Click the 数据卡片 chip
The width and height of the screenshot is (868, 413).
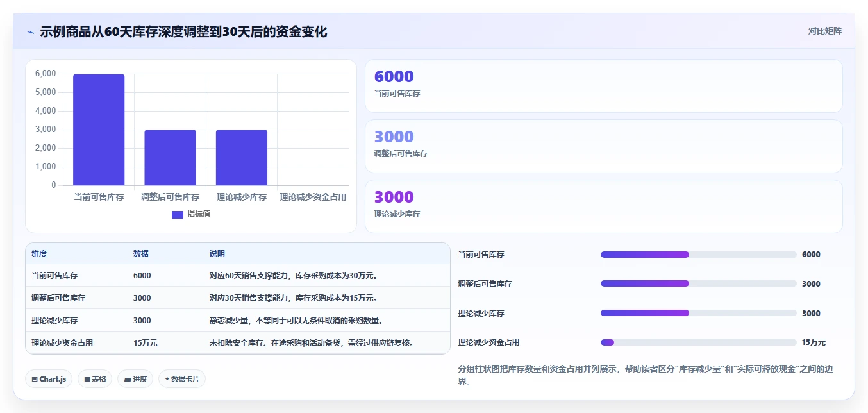[182, 379]
